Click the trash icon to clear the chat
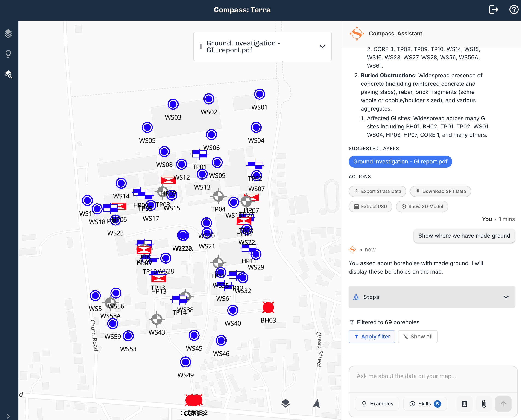The width and height of the screenshot is (521, 420). 464,404
